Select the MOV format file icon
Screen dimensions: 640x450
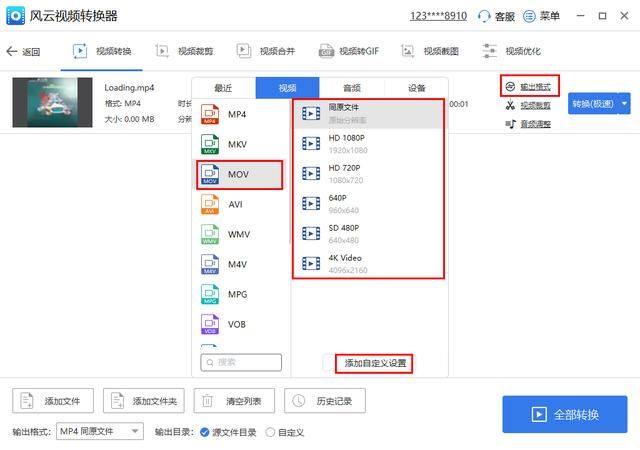(x=210, y=174)
